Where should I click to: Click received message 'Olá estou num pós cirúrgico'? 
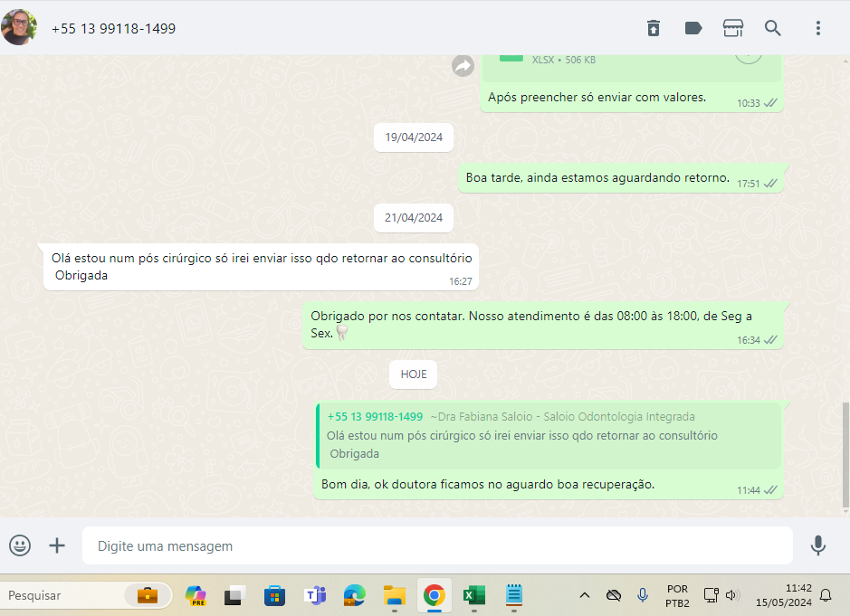click(262, 267)
